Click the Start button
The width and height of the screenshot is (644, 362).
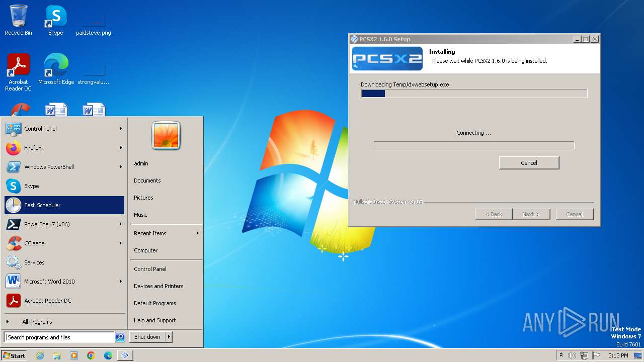tap(14, 355)
